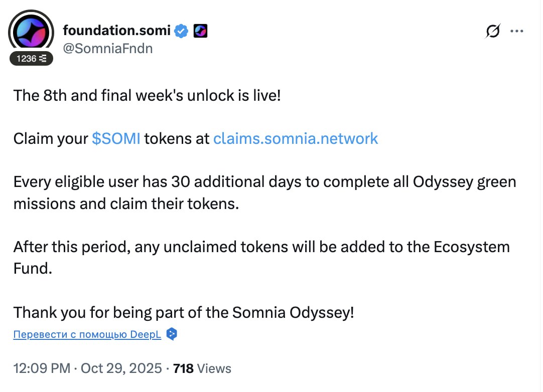Open the three-dot more options menu
The height and width of the screenshot is (392, 543).
pyautogui.click(x=517, y=31)
